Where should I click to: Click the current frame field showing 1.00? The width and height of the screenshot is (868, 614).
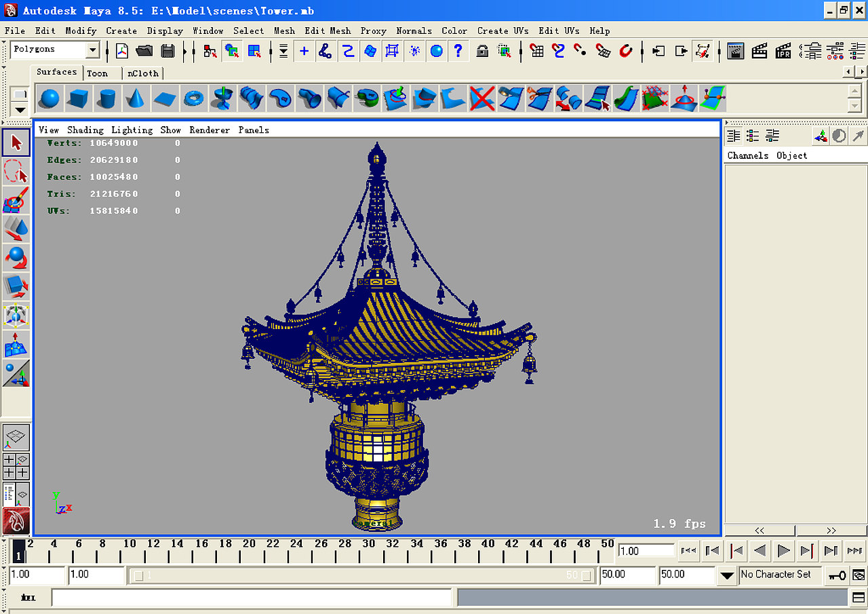tap(646, 551)
